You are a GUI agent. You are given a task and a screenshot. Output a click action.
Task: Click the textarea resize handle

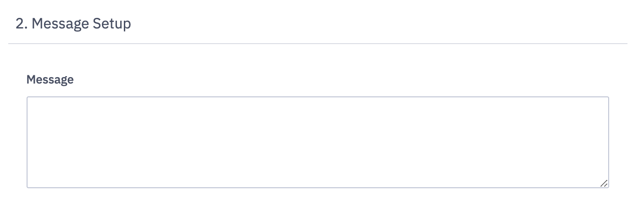pyautogui.click(x=604, y=183)
